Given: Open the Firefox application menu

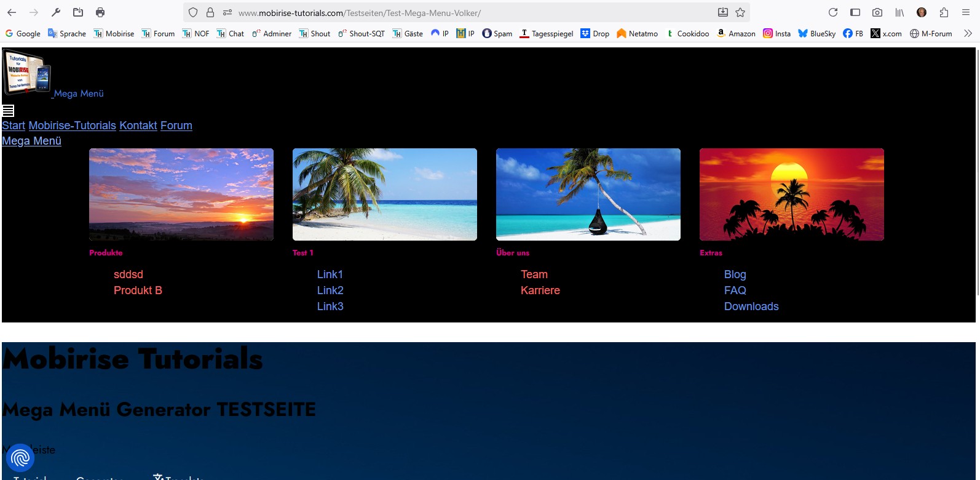Looking at the screenshot, I should tap(966, 12).
